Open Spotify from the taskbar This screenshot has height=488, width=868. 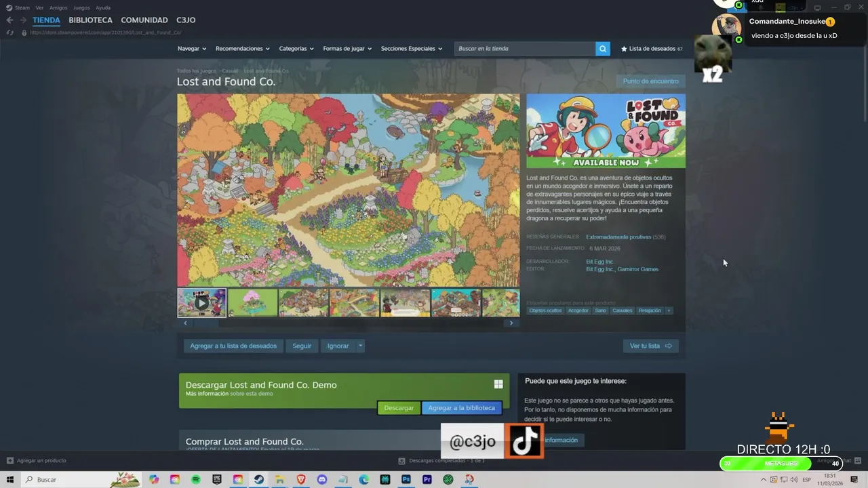(196, 479)
